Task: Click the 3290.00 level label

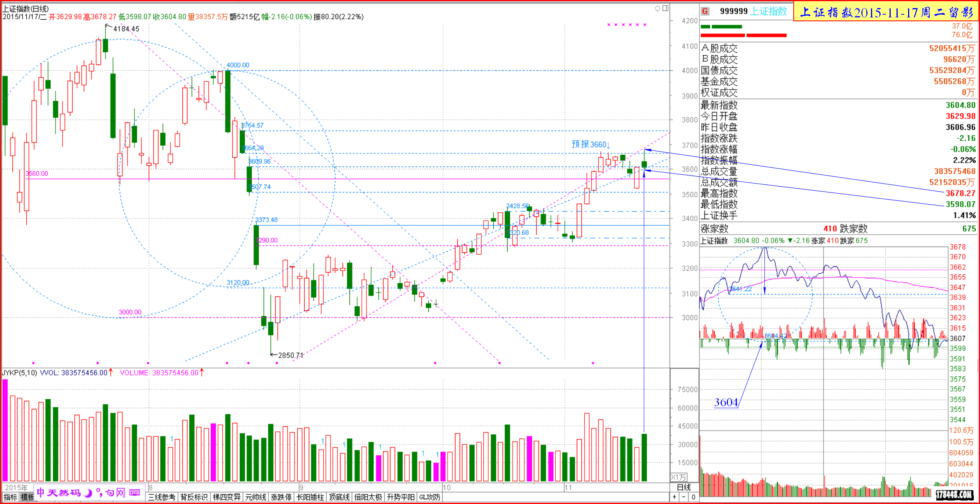Action: point(266,240)
